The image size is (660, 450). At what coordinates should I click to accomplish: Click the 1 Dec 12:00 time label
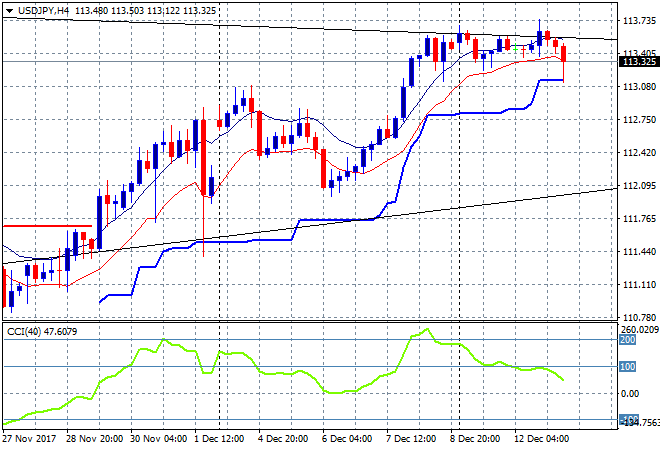[219, 439]
